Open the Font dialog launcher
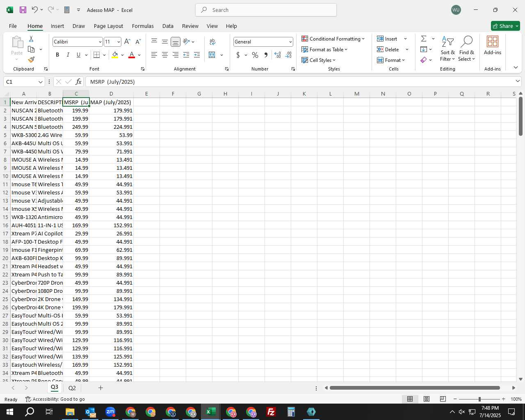The width and height of the screenshot is (525, 420). point(143,69)
